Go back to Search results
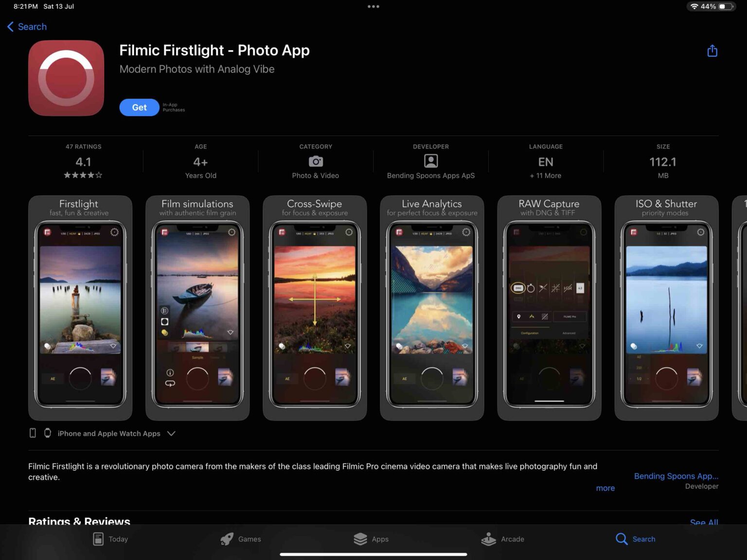The width and height of the screenshot is (747, 560). coord(26,27)
